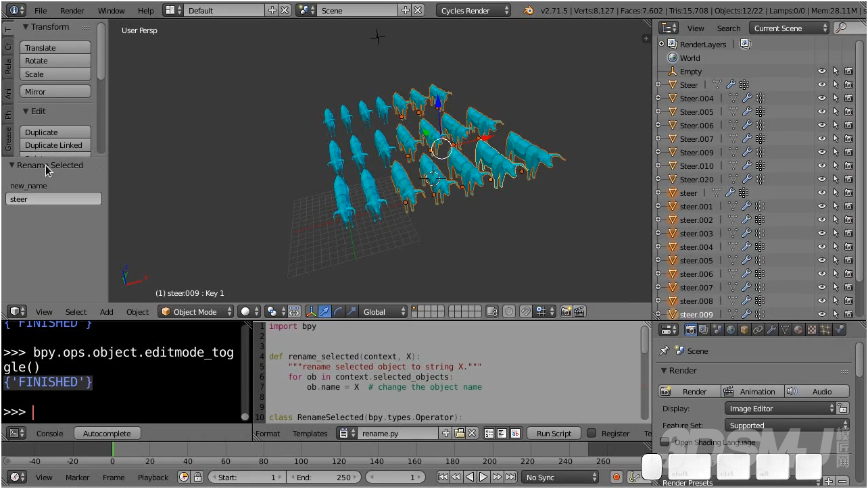Open the Object Mode dropdown
Image resolution: width=868 pixels, height=489 pixels.
pyautogui.click(x=196, y=311)
